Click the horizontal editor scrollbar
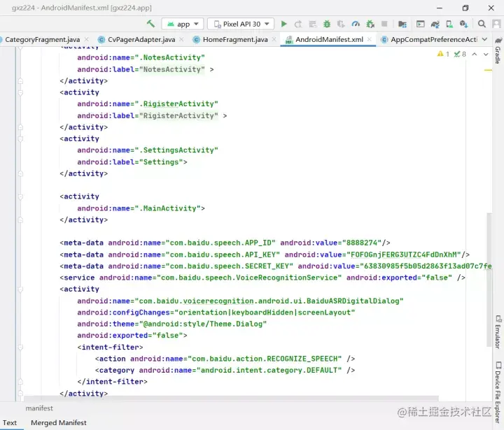The height and width of the screenshot is (430, 504). (x=232, y=399)
